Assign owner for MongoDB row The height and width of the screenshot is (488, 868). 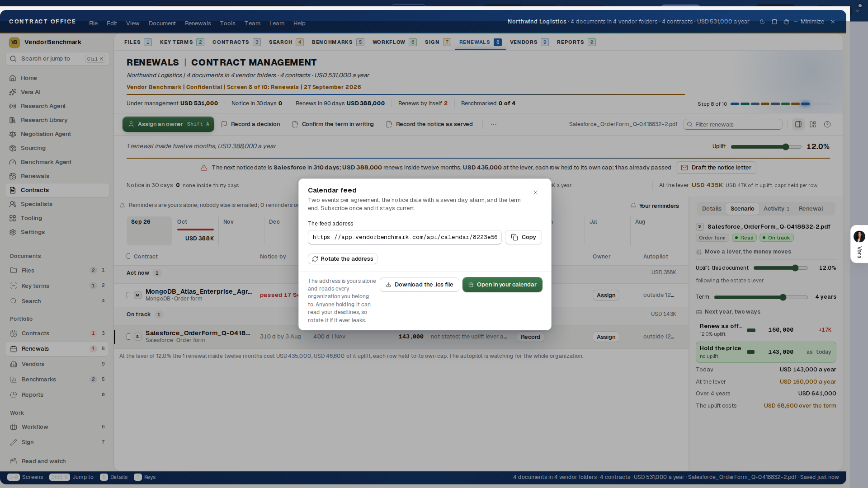point(606,295)
